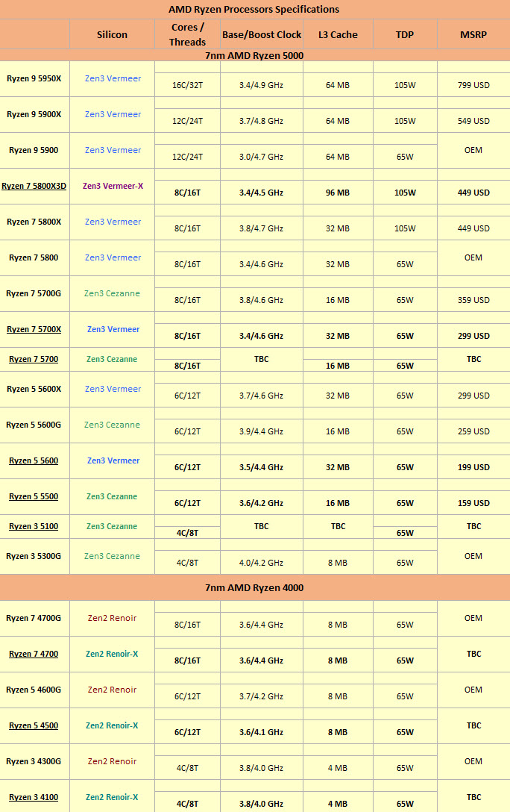510x812 pixels.
Task: Select the 7nm AMD Ryzen 4000 section header
Action: click(254, 588)
